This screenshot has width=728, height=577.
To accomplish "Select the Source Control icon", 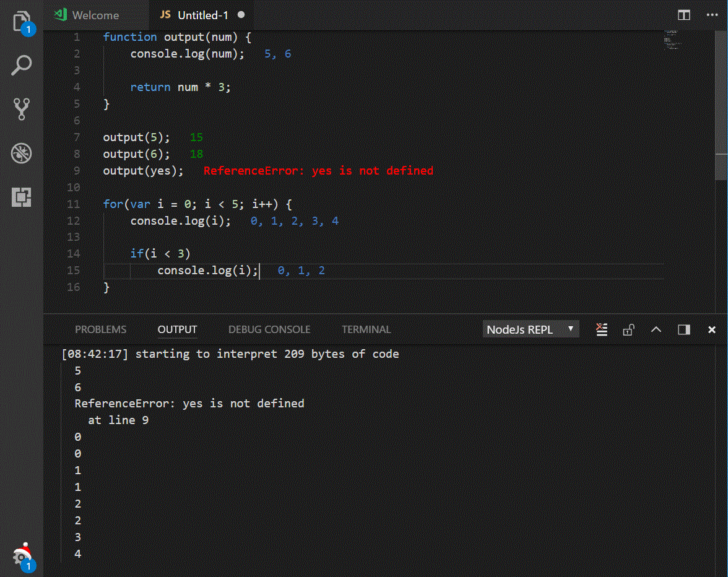I will [22, 108].
